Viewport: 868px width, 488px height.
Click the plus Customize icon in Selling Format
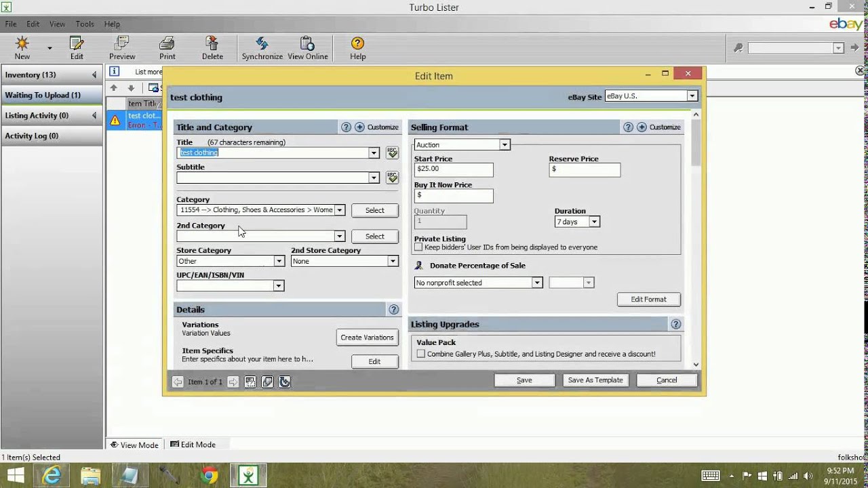pos(642,127)
